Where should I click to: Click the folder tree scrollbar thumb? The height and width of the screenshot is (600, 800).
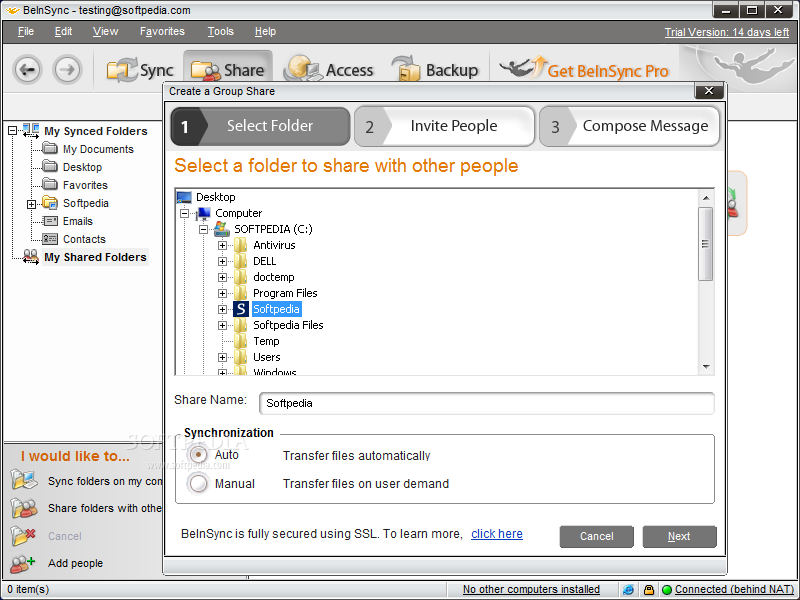coord(706,244)
